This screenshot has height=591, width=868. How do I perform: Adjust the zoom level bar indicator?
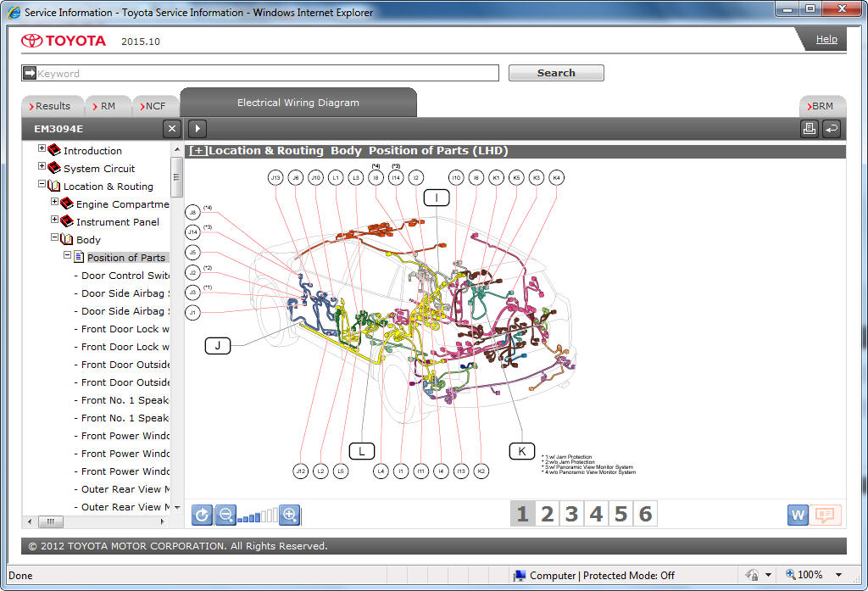point(258,516)
